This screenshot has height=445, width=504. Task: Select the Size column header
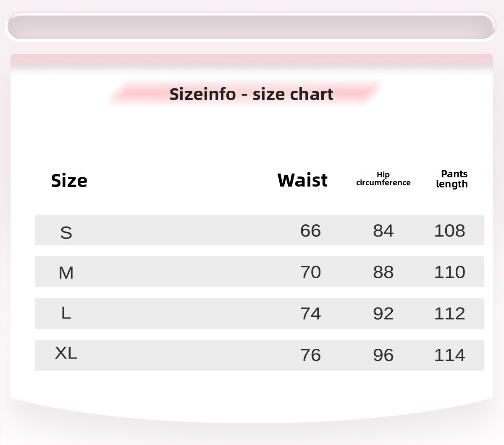(69, 180)
